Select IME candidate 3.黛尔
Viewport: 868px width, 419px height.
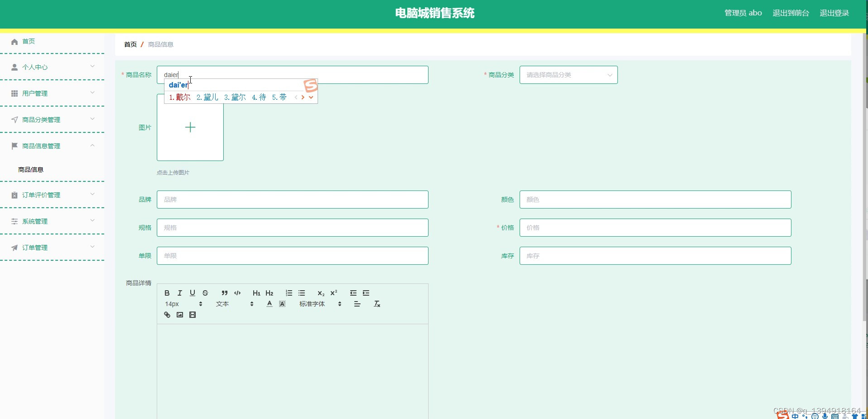[x=235, y=97]
